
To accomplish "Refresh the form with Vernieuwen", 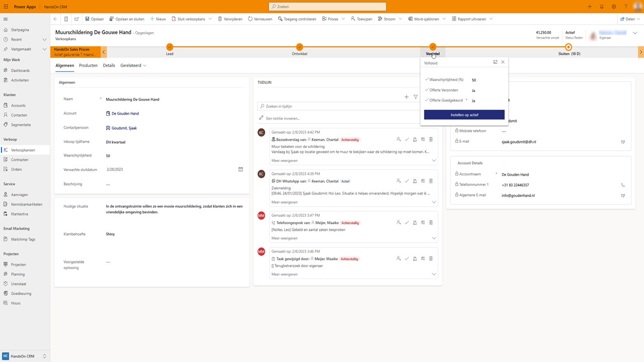I will tap(260, 19).
